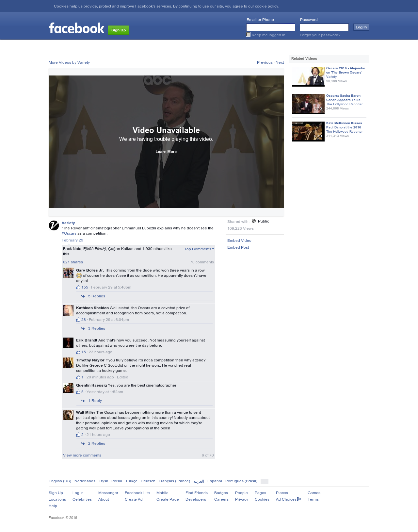Expand 5 Replies under Gary Bolles comment
This screenshot has width=418, height=532.
click(97, 296)
